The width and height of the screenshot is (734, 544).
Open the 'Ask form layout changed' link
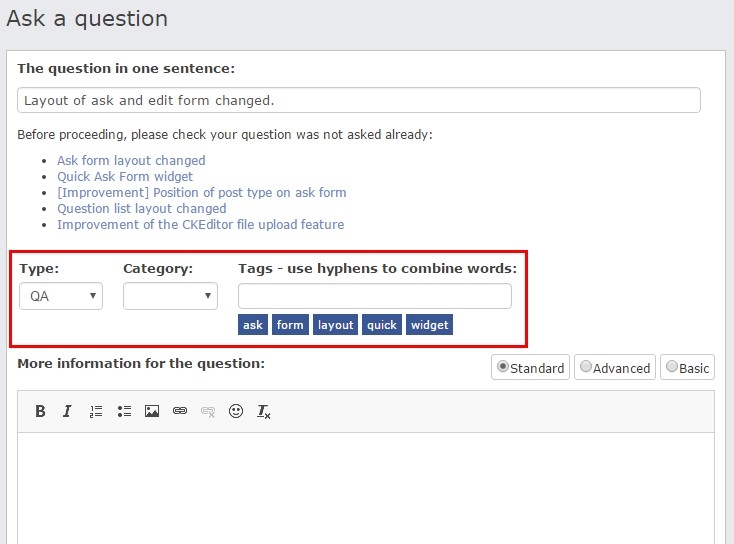click(x=131, y=160)
